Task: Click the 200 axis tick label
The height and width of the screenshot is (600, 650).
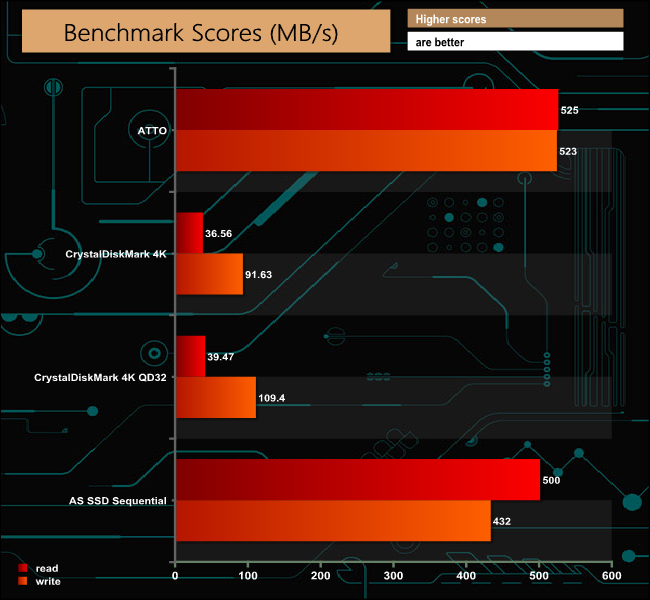Action: [320, 576]
